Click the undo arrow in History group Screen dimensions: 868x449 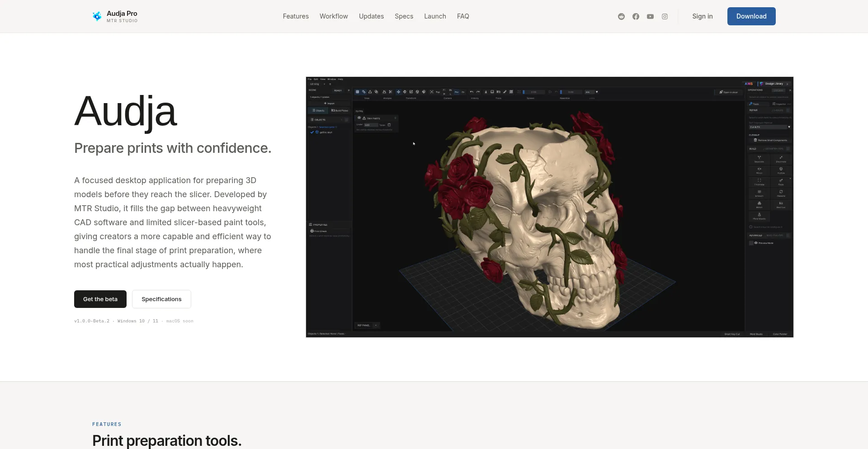point(472,92)
